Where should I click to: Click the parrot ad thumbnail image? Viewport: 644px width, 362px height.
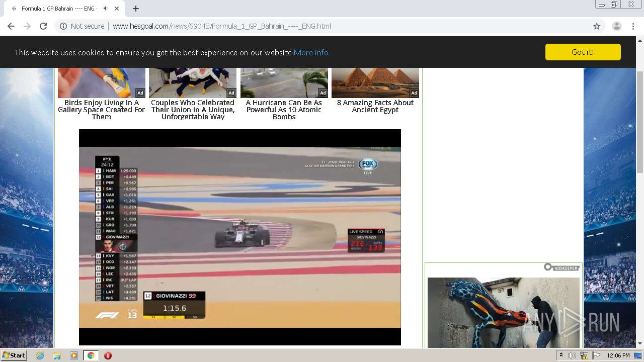(101, 83)
